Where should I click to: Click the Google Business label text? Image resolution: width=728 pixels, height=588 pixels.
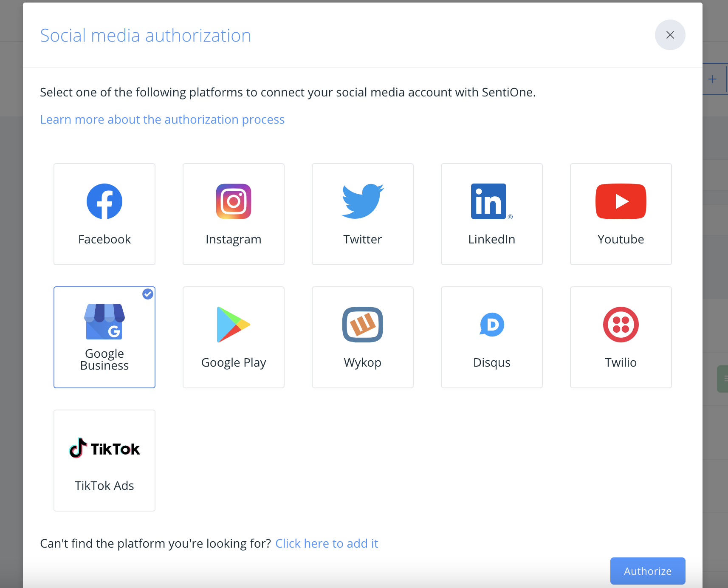click(104, 359)
